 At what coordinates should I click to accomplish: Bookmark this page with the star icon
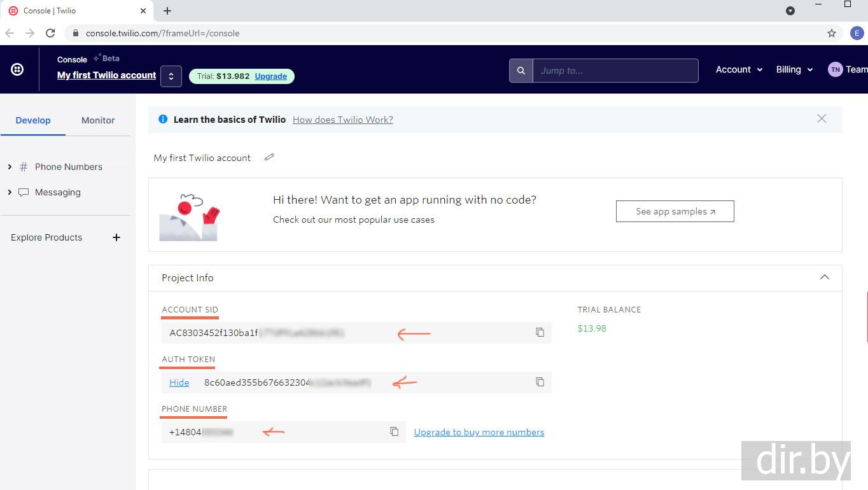point(832,33)
